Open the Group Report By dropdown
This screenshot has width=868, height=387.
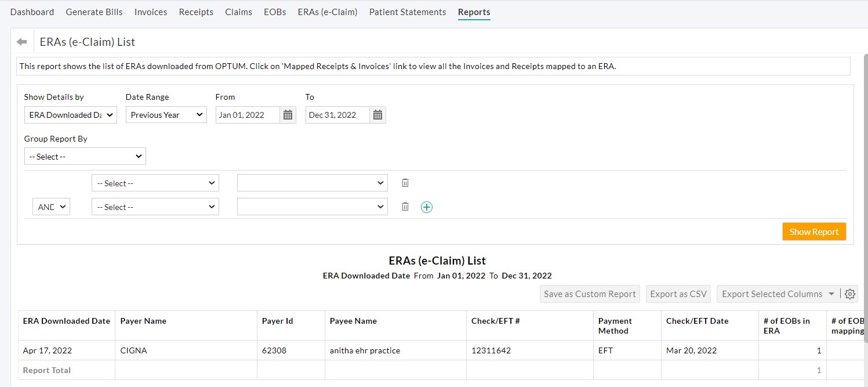[x=85, y=155]
